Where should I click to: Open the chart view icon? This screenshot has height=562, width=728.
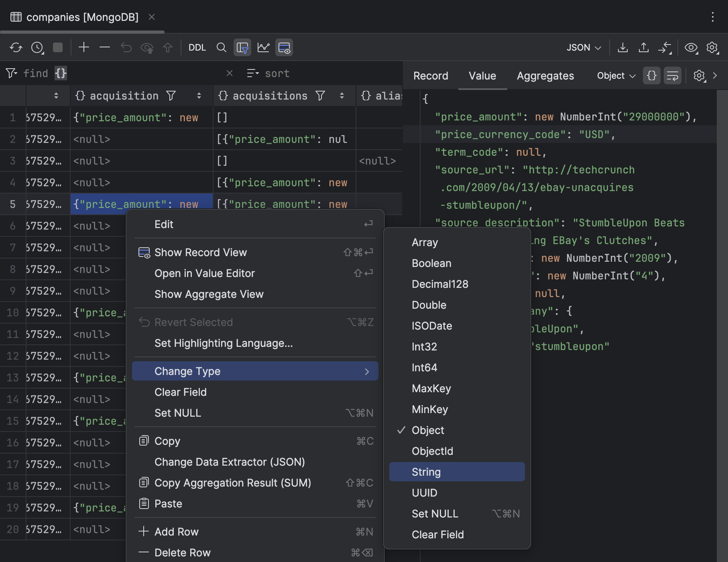point(264,47)
